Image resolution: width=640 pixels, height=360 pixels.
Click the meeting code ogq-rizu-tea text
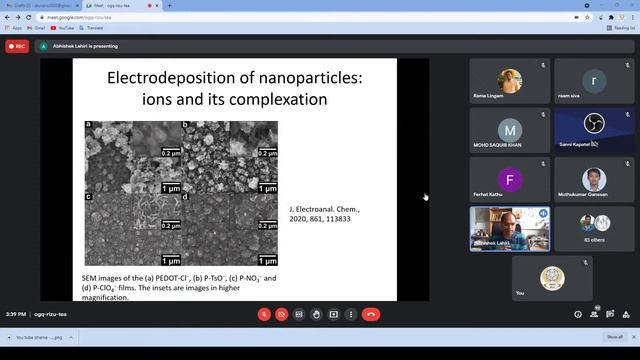point(50,314)
